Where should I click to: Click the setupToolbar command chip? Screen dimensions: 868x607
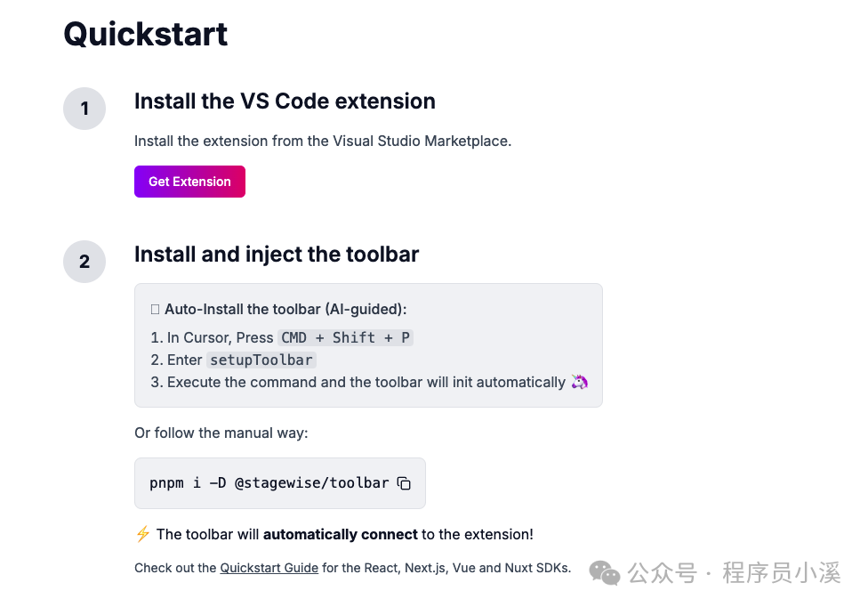pyautogui.click(x=261, y=360)
